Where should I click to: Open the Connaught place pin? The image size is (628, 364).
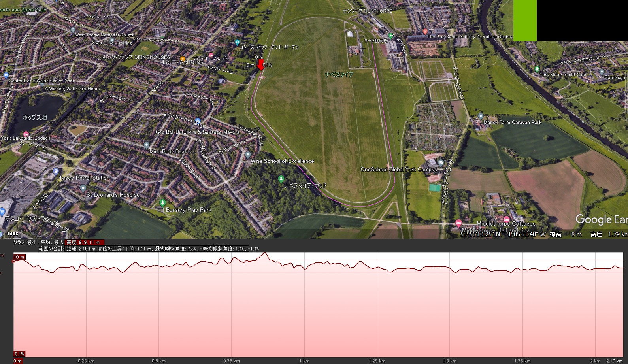[602, 72]
